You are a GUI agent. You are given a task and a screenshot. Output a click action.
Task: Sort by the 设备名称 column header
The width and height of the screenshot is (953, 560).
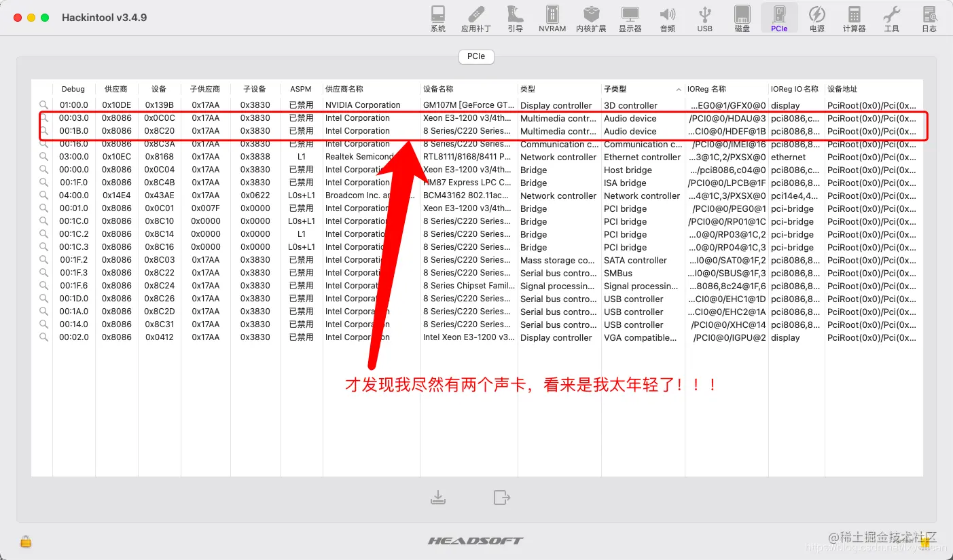469,89
